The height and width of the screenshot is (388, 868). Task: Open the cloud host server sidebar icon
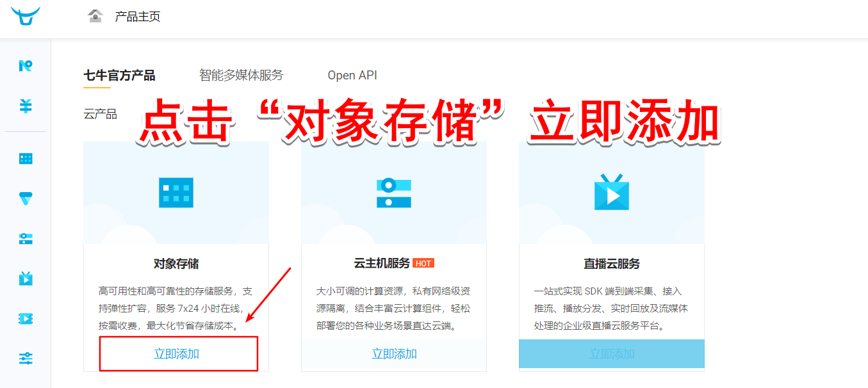[x=26, y=239]
